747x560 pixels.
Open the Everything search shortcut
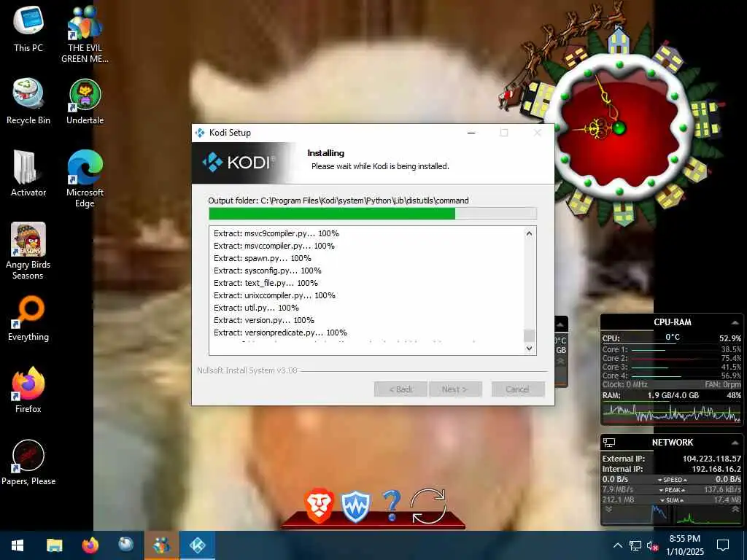28,318
